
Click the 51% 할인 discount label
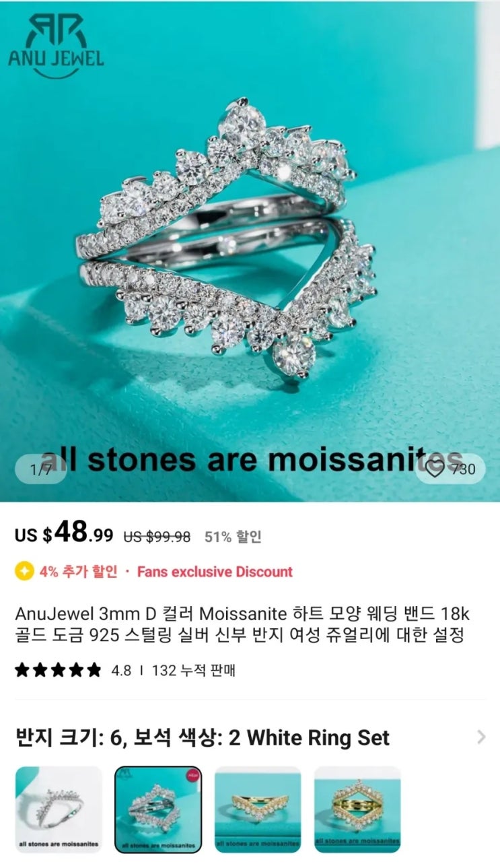[x=233, y=537]
